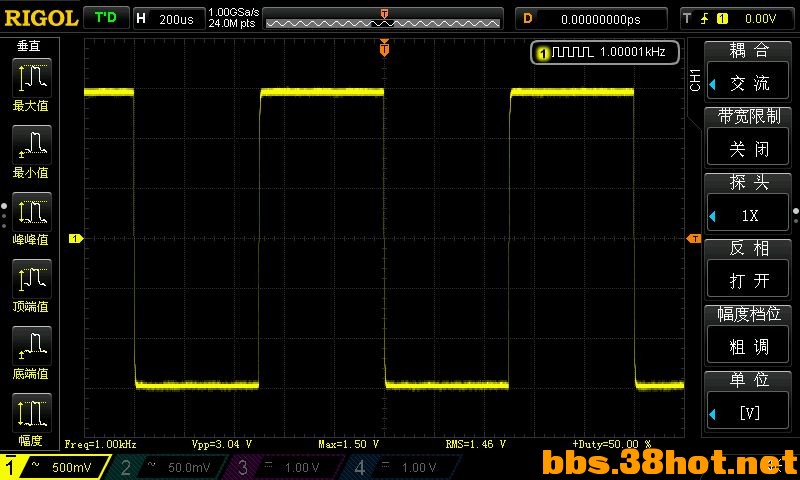The image size is (800, 480).
Task: Select the 峰峰值 (peak-to-peak) measurement icon
Action: pyautogui.click(x=32, y=212)
